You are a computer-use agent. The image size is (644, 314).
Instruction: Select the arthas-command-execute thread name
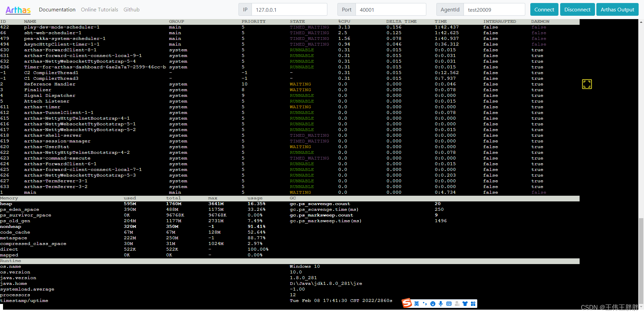coord(57,158)
